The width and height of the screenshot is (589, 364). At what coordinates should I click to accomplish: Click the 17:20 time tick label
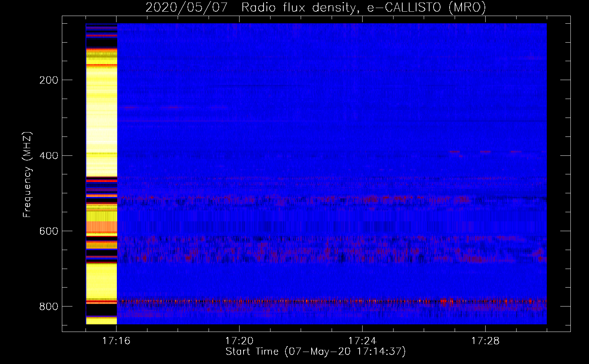click(x=239, y=341)
